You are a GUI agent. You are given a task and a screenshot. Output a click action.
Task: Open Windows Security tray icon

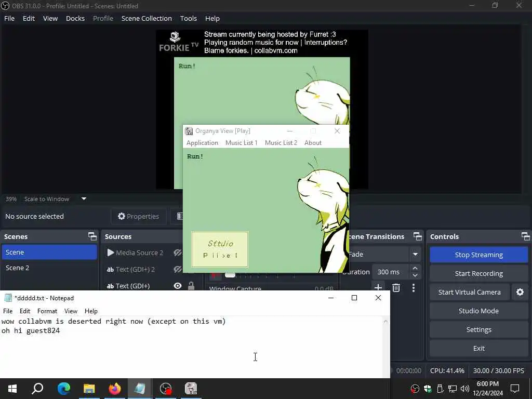[428, 389]
